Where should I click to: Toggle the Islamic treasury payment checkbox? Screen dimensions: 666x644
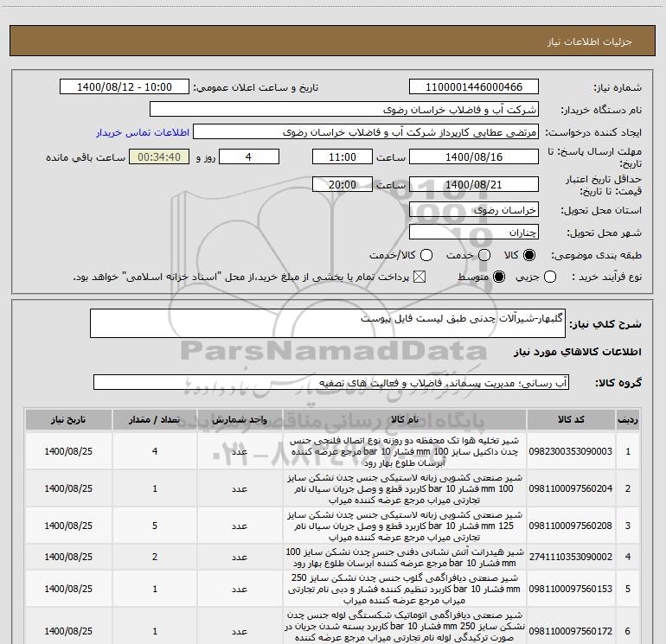[x=419, y=277]
